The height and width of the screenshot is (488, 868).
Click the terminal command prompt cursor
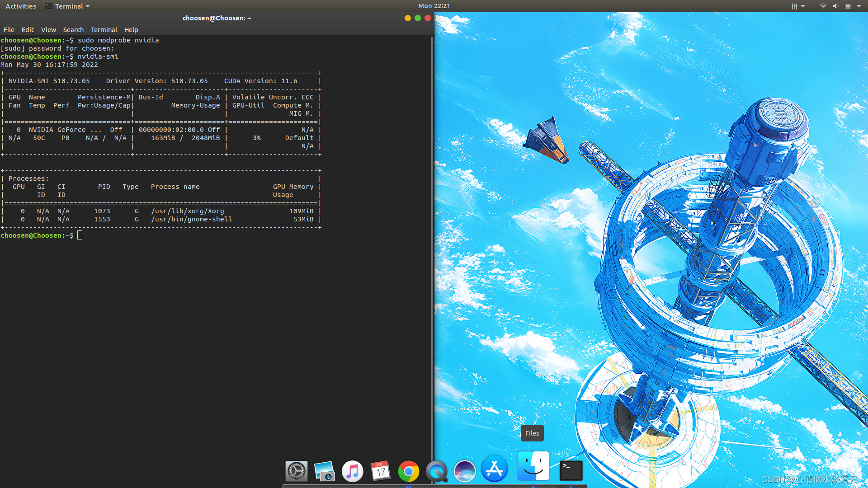click(x=80, y=235)
